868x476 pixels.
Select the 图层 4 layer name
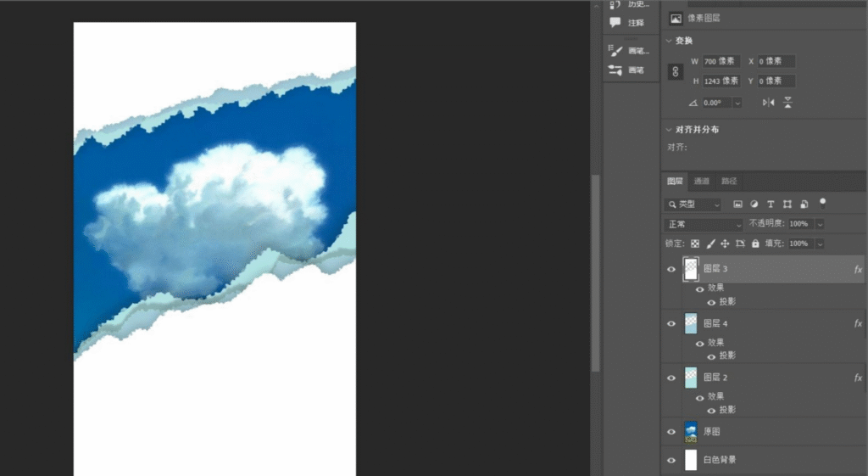tap(715, 323)
